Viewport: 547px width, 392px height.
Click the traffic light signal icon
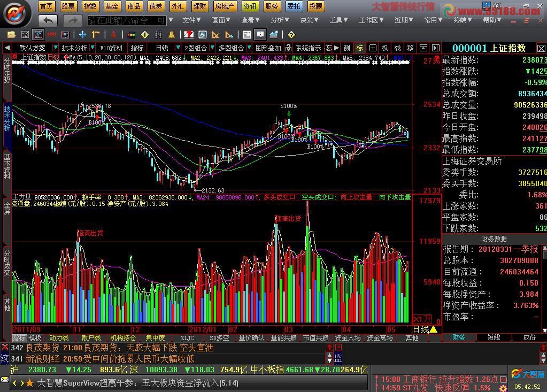click(132, 35)
